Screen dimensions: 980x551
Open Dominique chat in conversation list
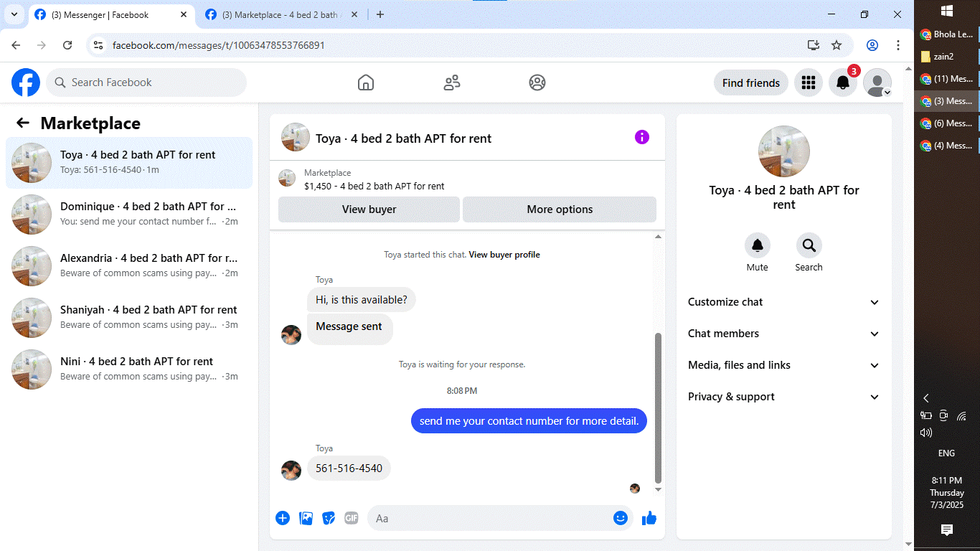(129, 215)
